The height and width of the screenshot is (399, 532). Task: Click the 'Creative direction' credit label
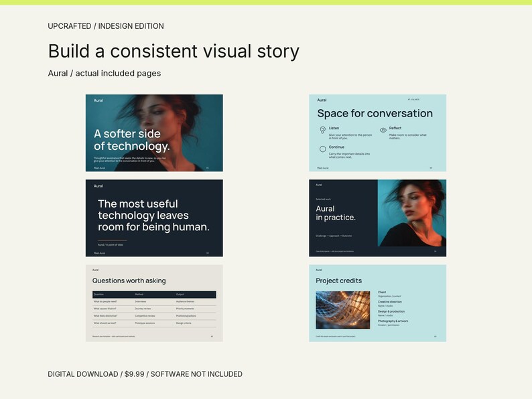390,302
